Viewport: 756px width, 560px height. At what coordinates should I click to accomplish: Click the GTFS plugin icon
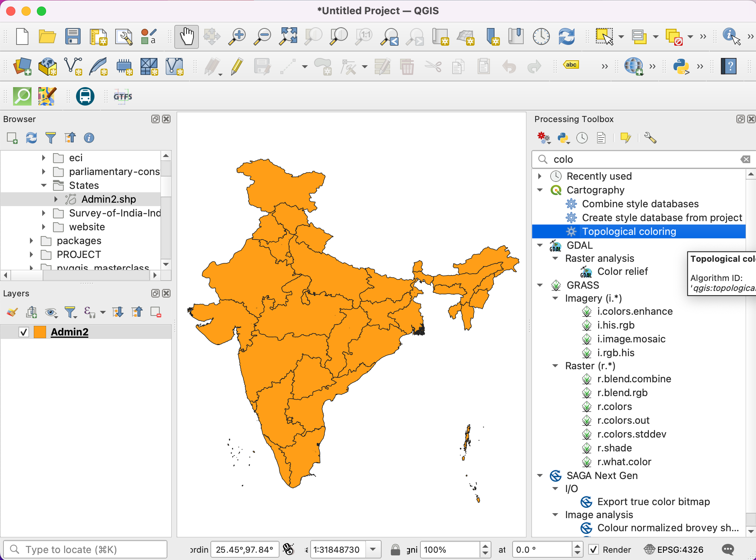tap(123, 96)
